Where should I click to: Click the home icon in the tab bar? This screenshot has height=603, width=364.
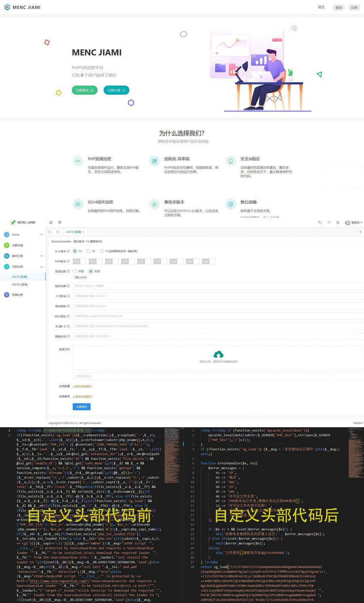[x=58, y=232]
